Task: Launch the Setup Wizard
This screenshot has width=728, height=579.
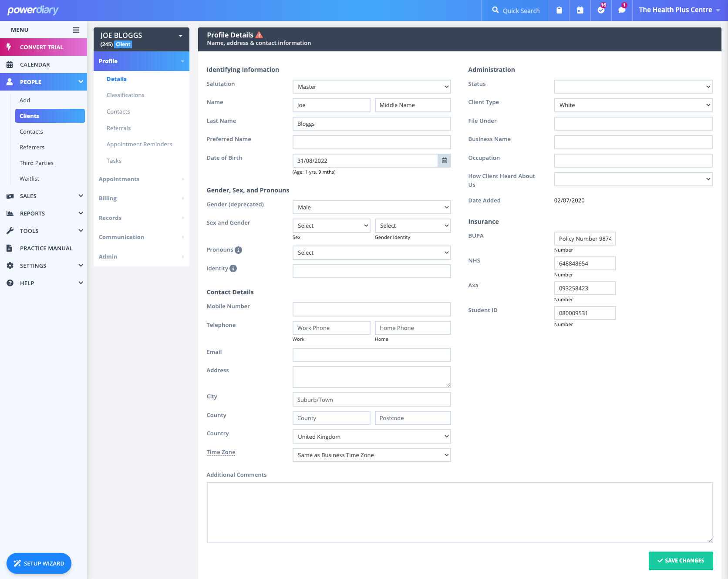Action: point(39,563)
